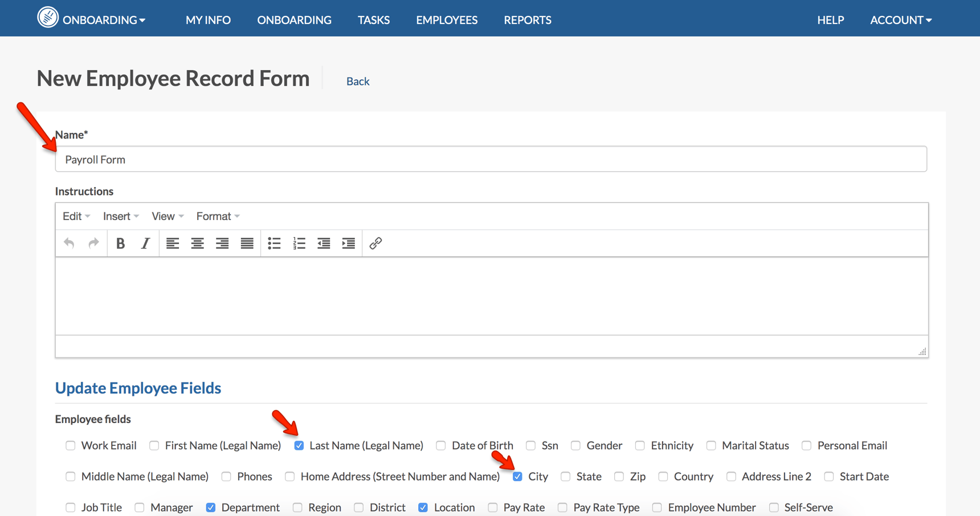Viewport: 980px width, 516px height.
Task: Disable the City checkbox
Action: click(517, 476)
